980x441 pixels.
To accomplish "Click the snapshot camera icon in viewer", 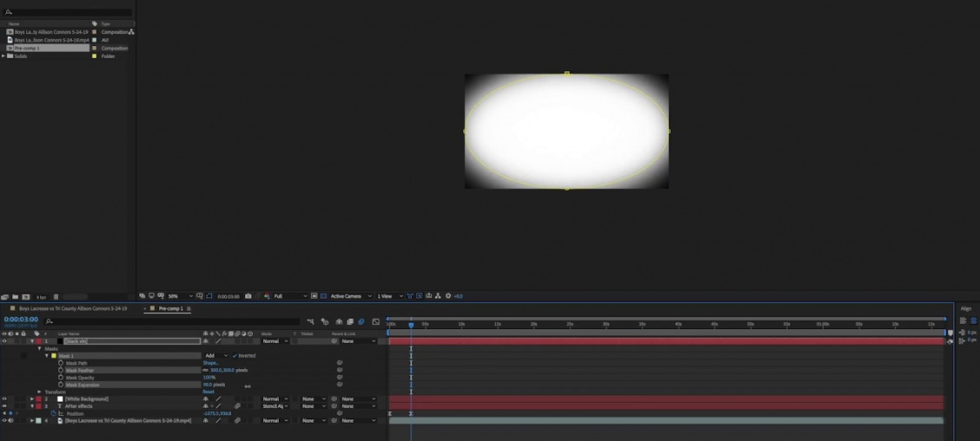I will [x=248, y=295].
